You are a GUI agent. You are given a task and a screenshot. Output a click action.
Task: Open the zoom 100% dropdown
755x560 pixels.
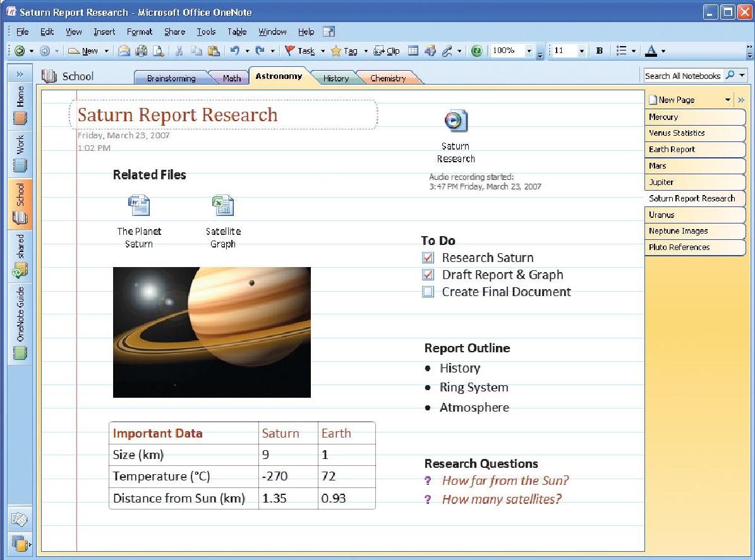[x=529, y=51]
